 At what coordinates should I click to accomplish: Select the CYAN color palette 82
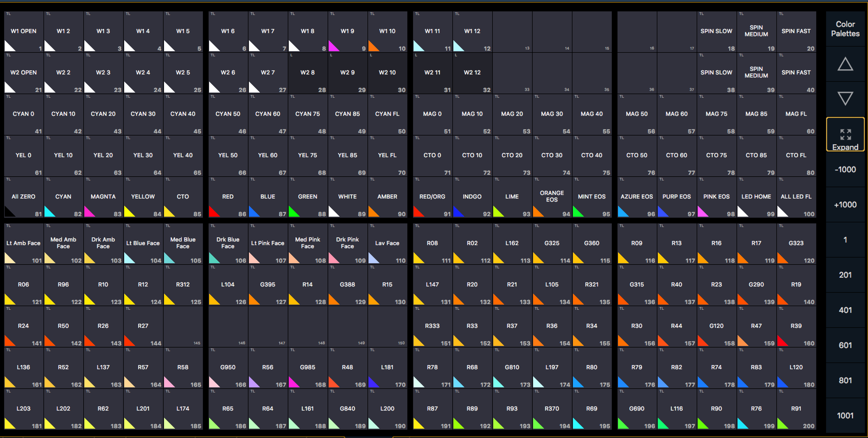click(x=63, y=198)
